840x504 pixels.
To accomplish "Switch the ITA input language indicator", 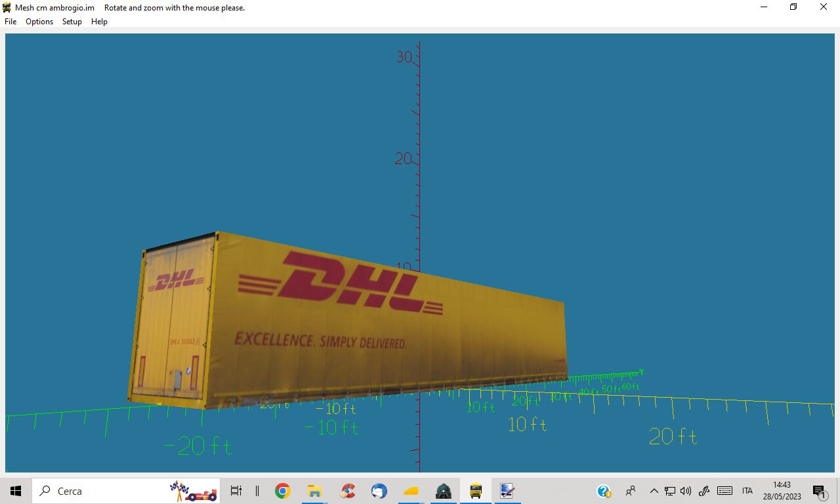I will [x=747, y=491].
